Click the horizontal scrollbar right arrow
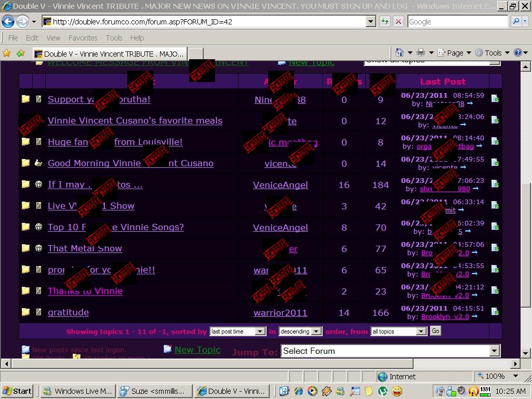Screen dimensions: 532x399 [515, 364]
